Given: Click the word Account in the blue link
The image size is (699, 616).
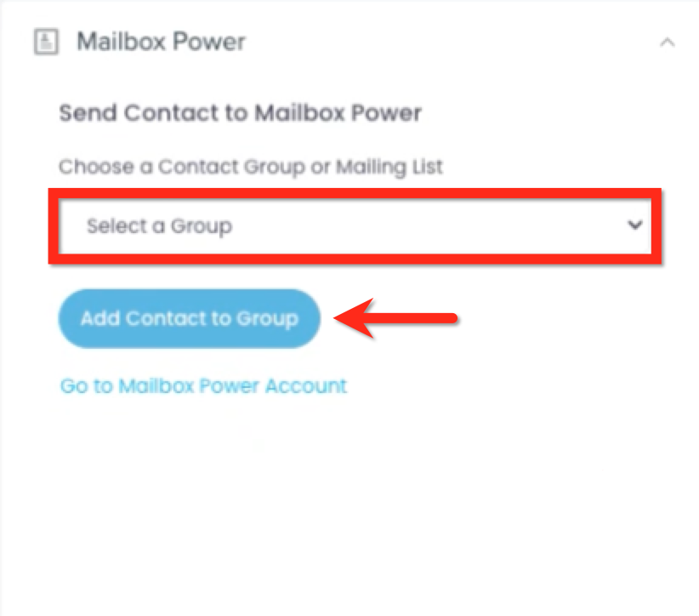Looking at the screenshot, I should tap(306, 385).
